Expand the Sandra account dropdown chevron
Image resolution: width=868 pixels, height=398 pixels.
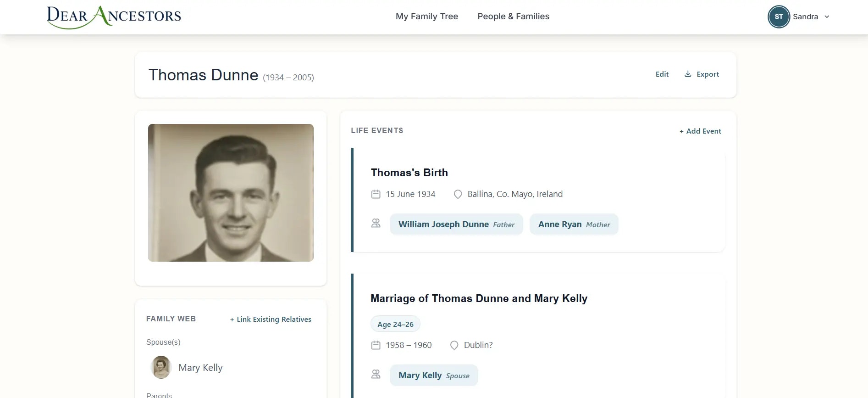(827, 17)
